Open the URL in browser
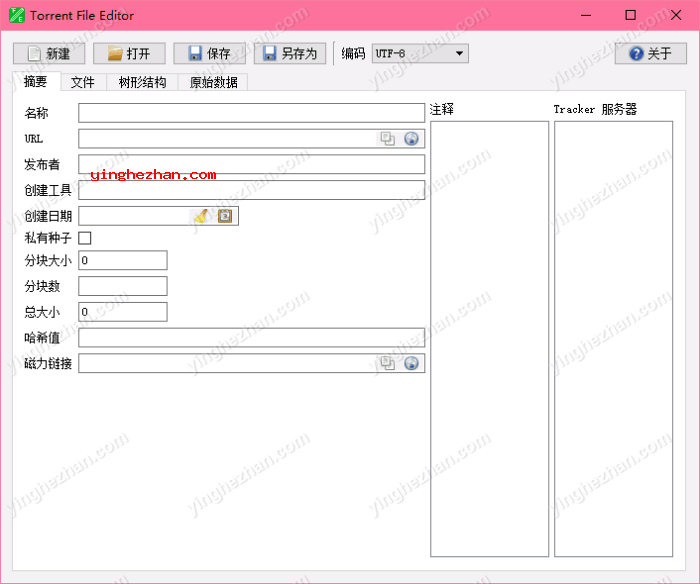 pyautogui.click(x=411, y=139)
